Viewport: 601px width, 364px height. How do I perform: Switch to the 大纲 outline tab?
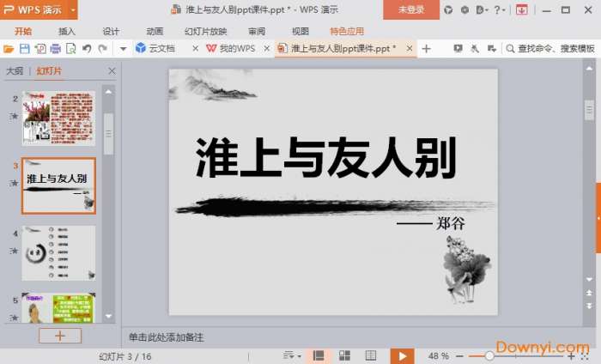(x=15, y=71)
